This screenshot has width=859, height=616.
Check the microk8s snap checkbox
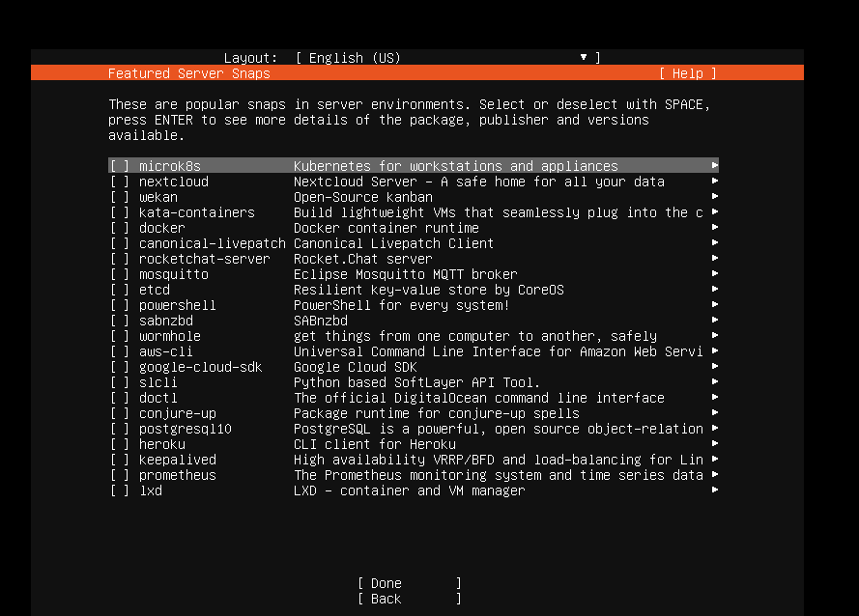(120, 166)
